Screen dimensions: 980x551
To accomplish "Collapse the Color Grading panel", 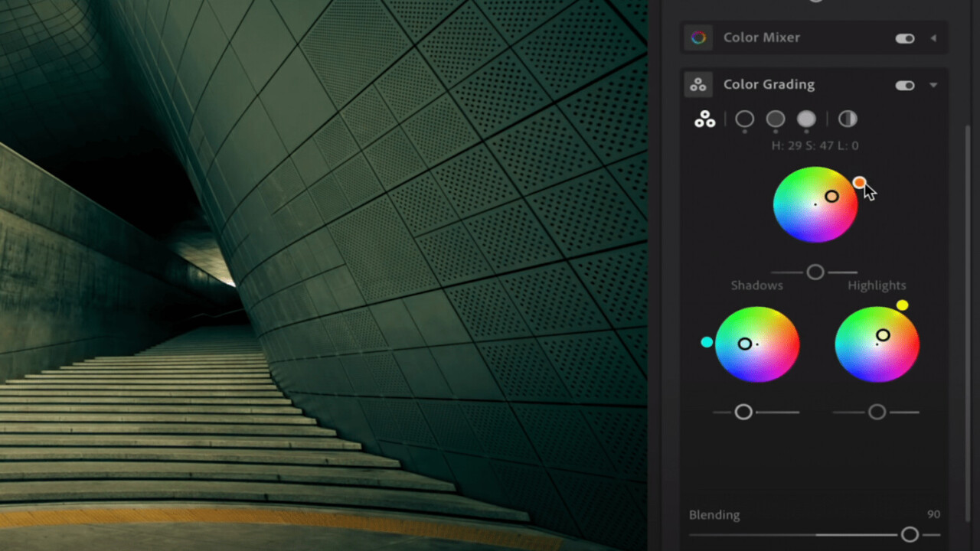I will (x=933, y=85).
